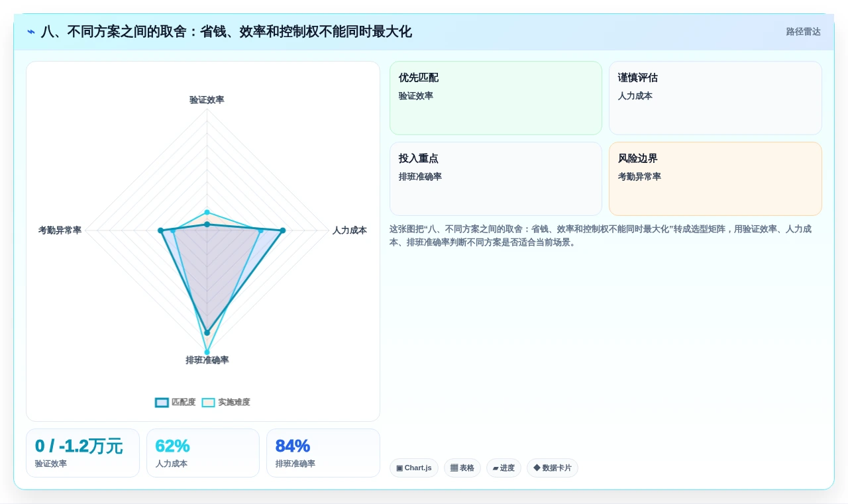
Task: Click the 排班准确率 radar axis label
Action: 207,360
